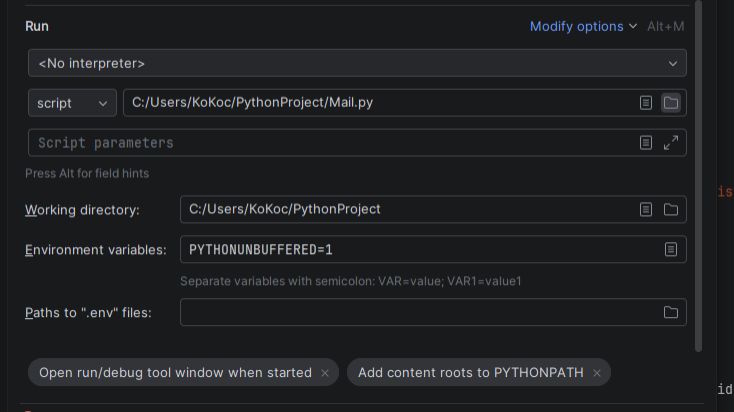Click the list icon in Script parameters
This screenshot has height=412, width=734.
point(646,143)
